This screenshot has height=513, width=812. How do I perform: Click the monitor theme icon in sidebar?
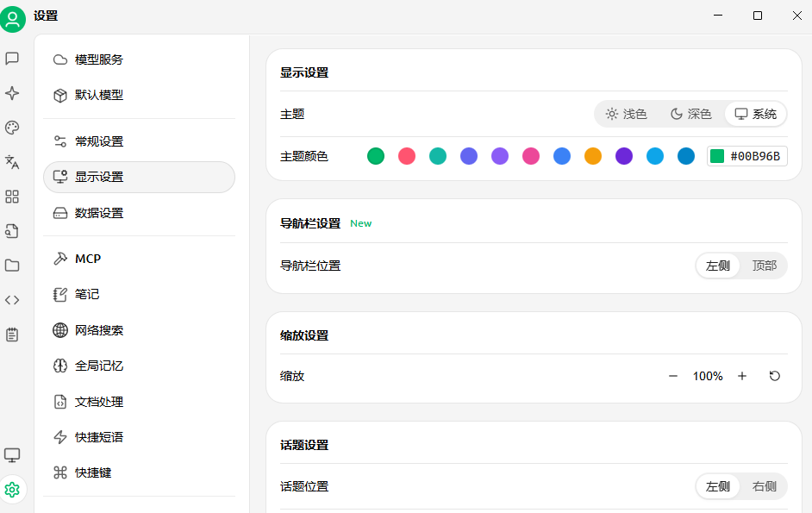pos(12,455)
